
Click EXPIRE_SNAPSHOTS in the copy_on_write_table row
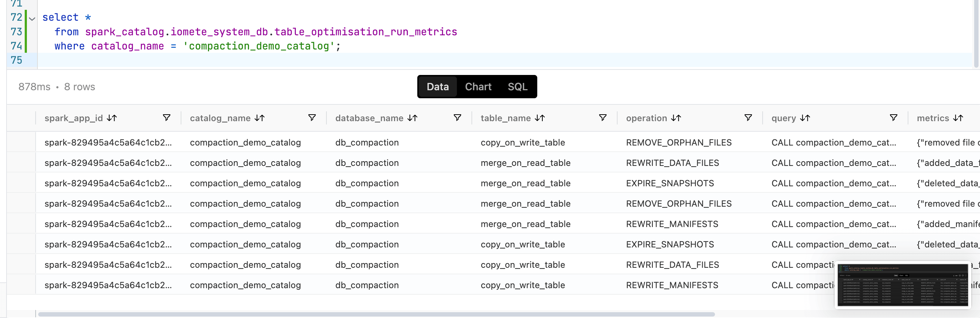[670, 245]
